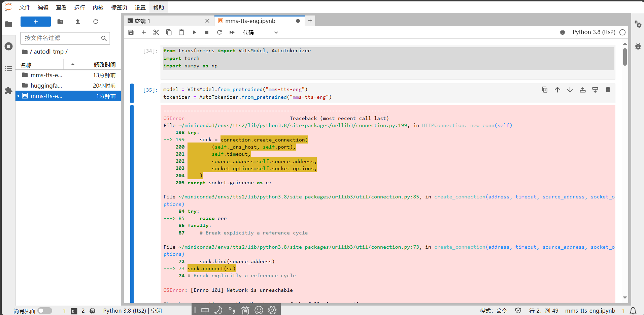Insert a new cell below with plus
The image size is (644, 315).
144,32
